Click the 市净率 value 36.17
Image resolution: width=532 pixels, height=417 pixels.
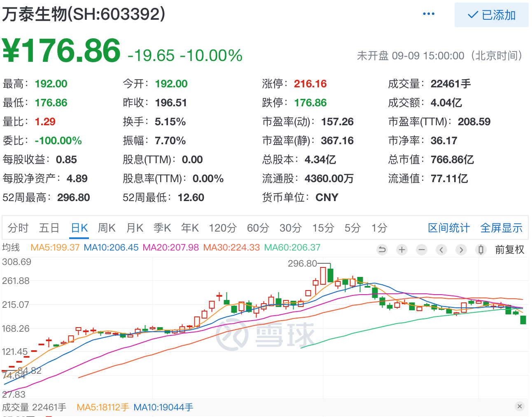tap(444, 141)
